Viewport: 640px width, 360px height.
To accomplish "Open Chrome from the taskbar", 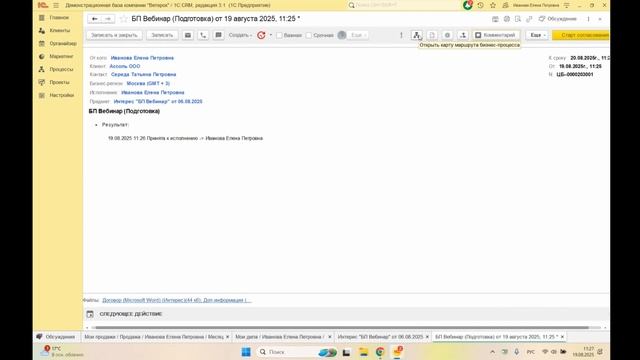I will [x=380, y=352].
